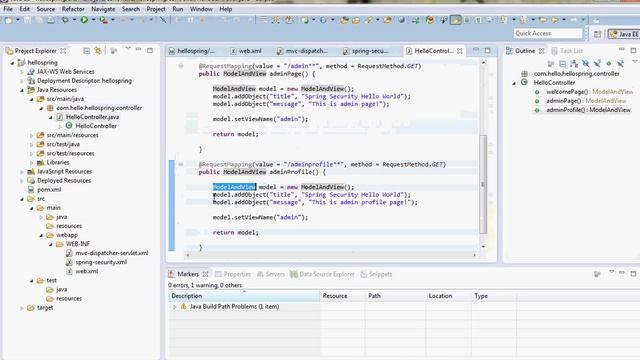Collapse all in Project Explorer toolbar
640x360 pixels.
87,51
